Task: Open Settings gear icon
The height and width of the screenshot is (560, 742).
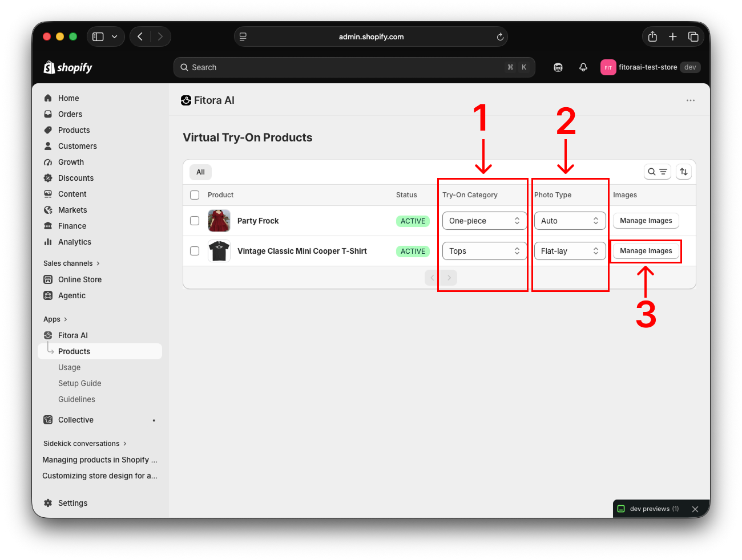Action: [48, 503]
